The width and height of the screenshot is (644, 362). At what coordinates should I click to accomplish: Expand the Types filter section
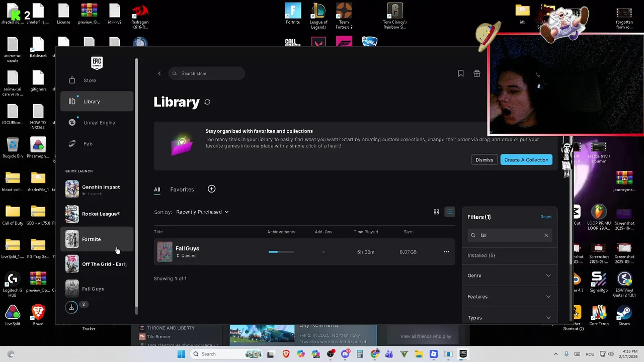click(509, 318)
